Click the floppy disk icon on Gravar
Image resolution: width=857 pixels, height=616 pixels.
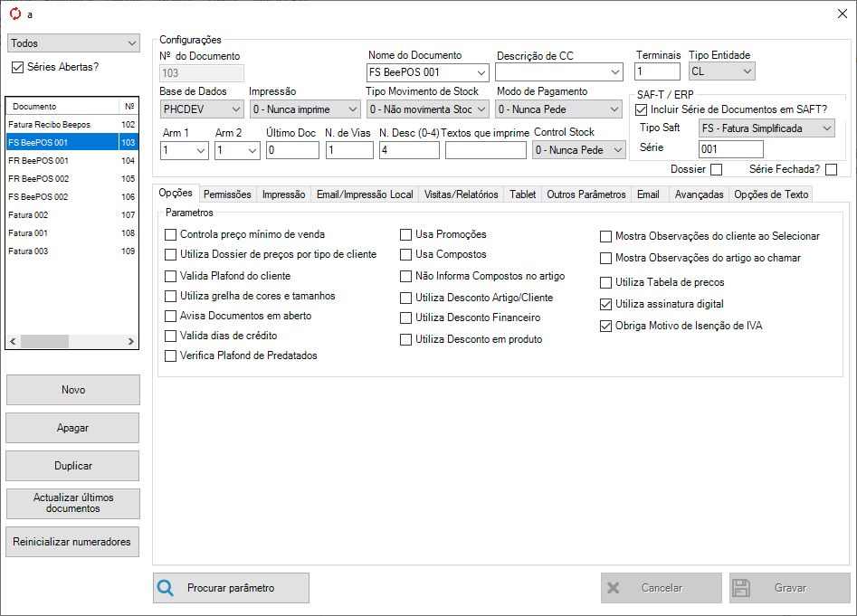tap(741, 588)
